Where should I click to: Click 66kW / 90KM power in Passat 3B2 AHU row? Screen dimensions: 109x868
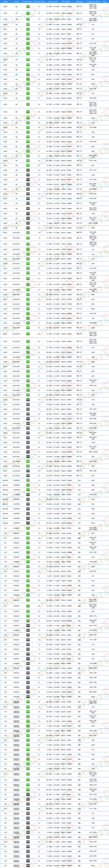66,625
